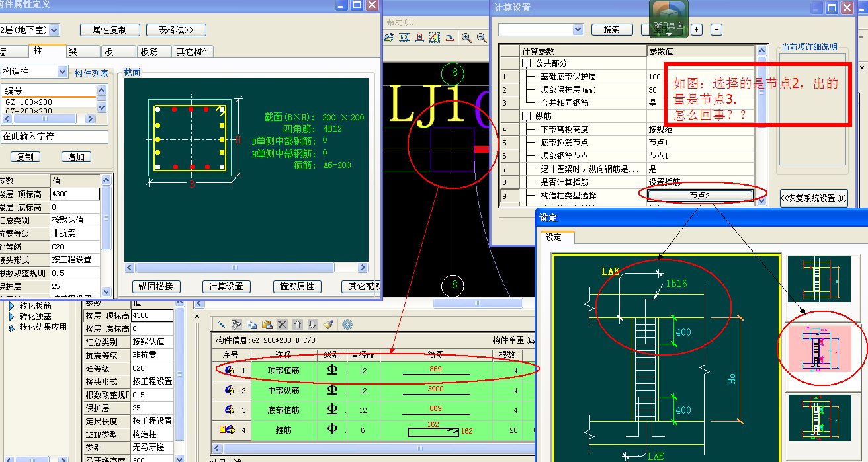Click the 属性复制 button
The width and height of the screenshot is (868, 462).
(x=110, y=30)
